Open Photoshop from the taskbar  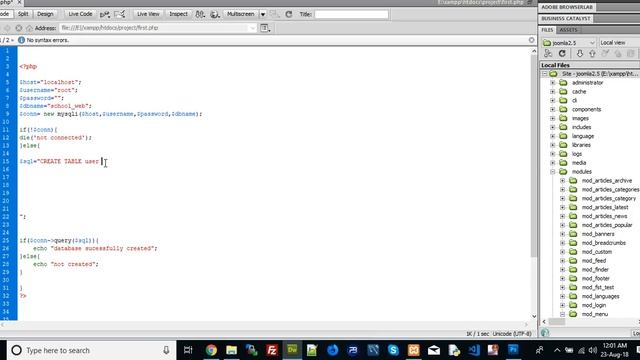point(513,350)
